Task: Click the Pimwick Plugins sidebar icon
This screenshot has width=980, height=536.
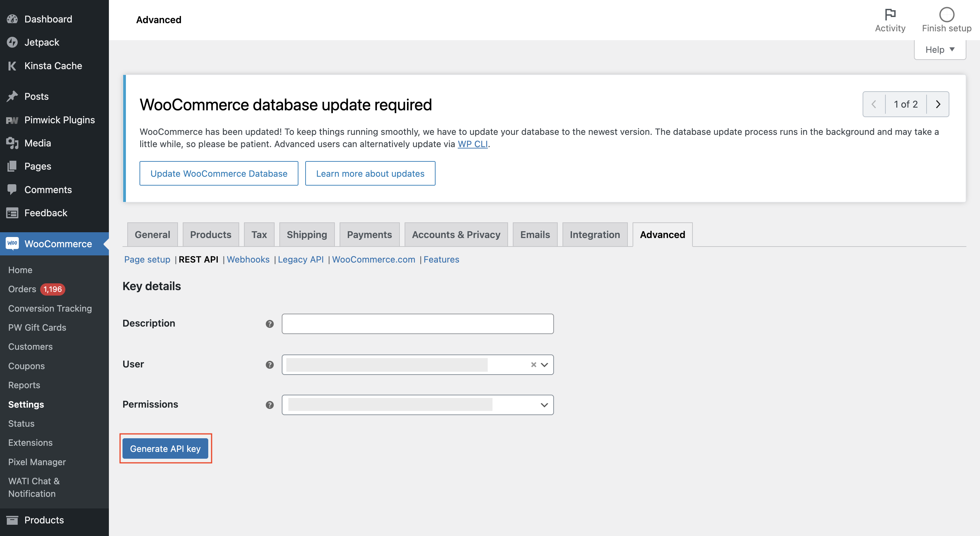Action: pyautogui.click(x=12, y=120)
